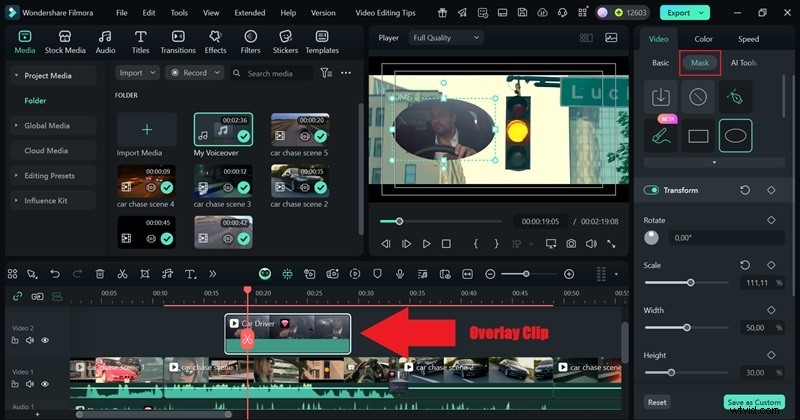
Task: Take a snapshot with camera icon
Action: coord(571,244)
